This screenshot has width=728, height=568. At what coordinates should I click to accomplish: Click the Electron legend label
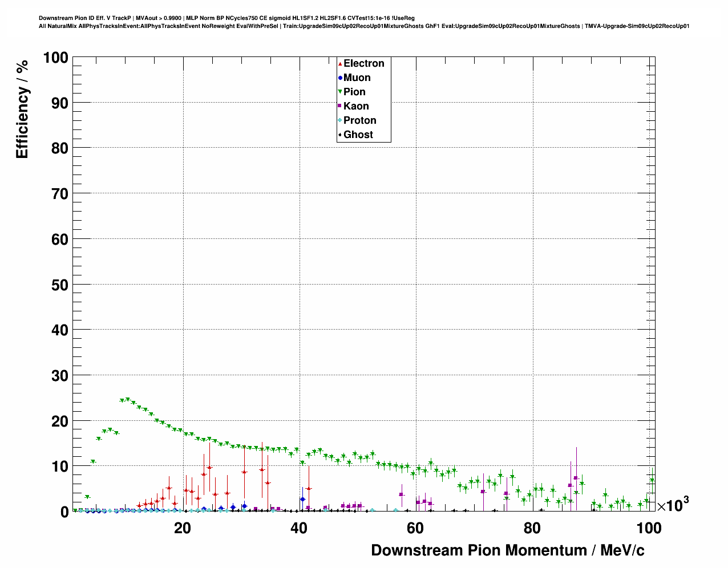(363, 63)
